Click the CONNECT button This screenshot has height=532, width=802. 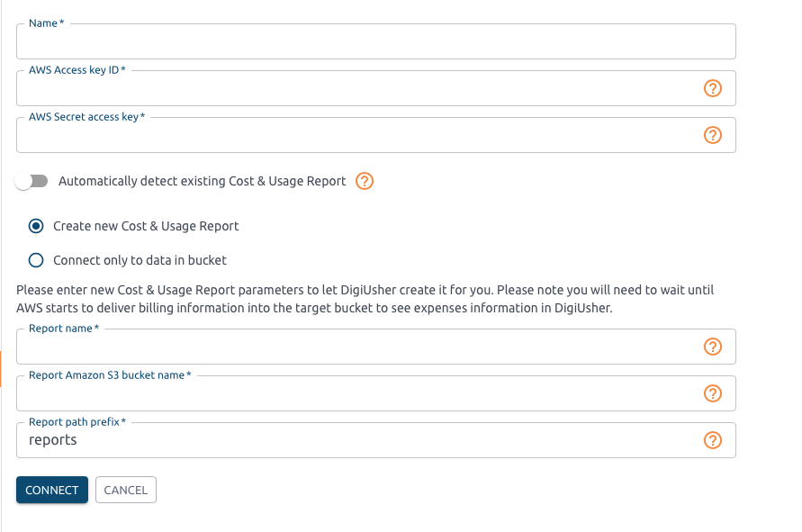click(52, 490)
